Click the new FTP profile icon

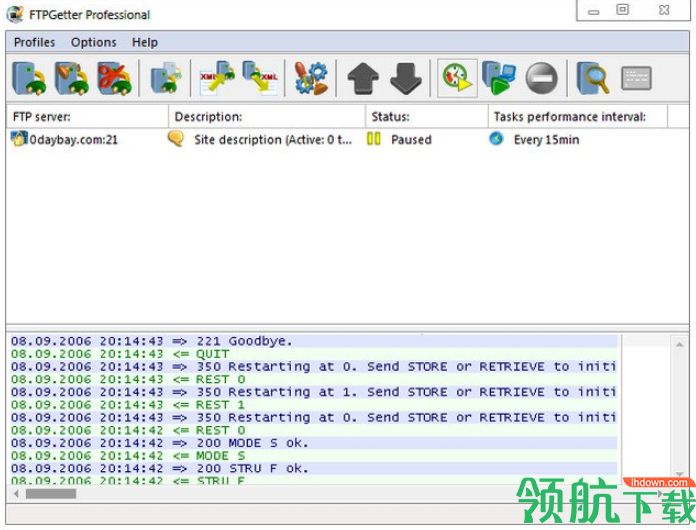point(29,79)
